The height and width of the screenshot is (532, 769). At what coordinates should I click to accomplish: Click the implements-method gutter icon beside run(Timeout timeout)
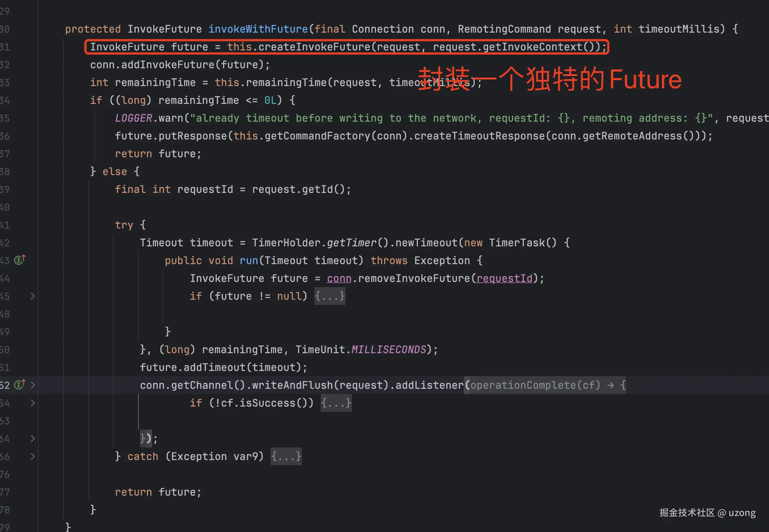tap(20, 260)
